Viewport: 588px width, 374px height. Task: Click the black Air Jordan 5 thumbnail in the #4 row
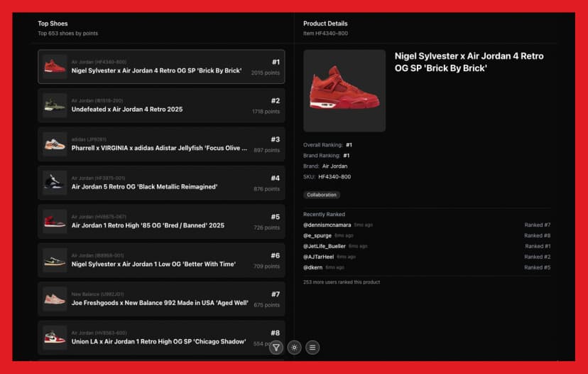click(55, 183)
